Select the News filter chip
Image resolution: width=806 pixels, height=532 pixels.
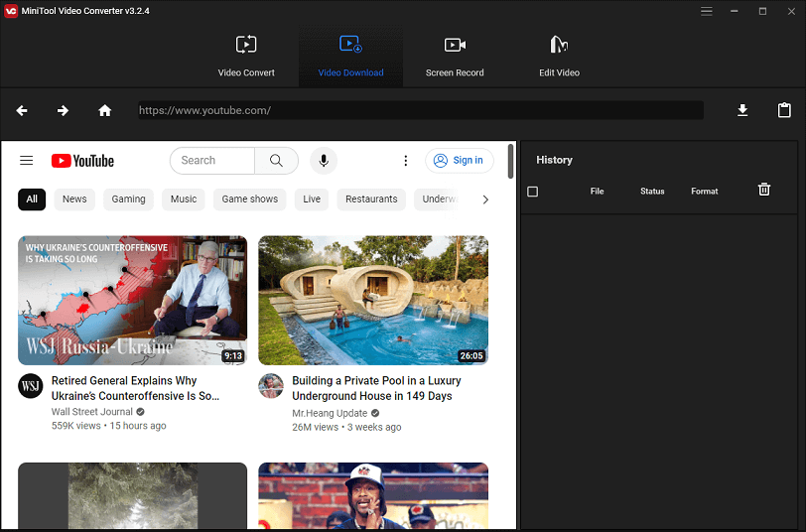click(74, 199)
